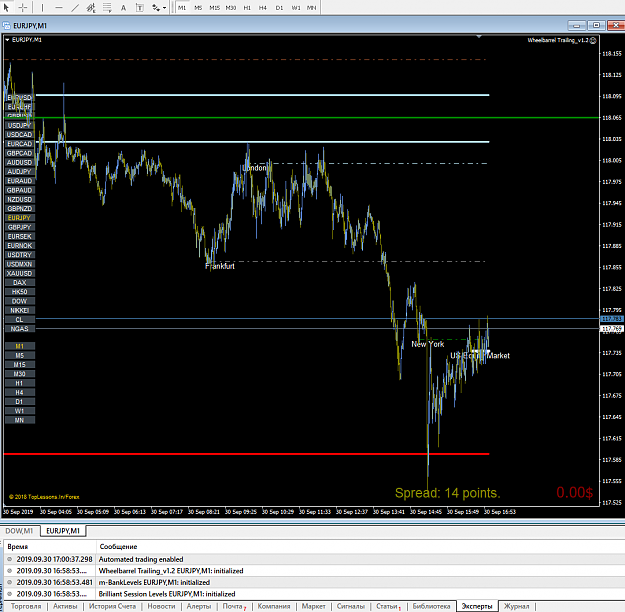Switch to H1 in the top toolbar
The width and height of the screenshot is (625, 612).
pyautogui.click(x=247, y=8)
